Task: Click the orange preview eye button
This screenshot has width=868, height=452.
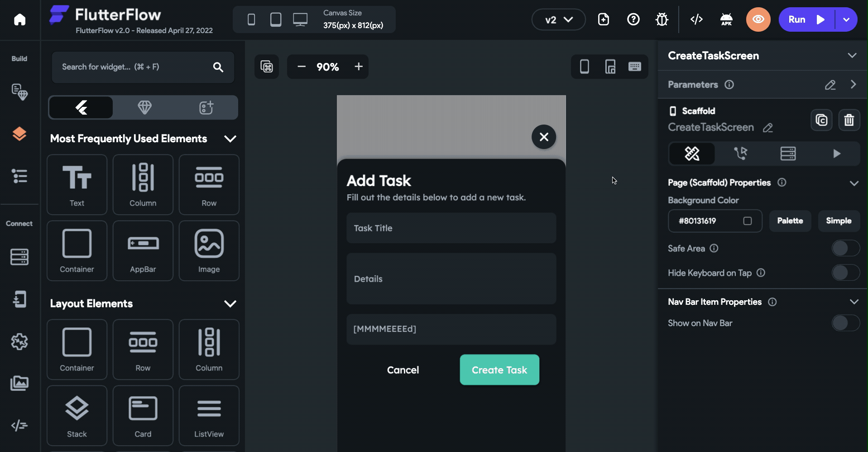Action: click(x=758, y=19)
